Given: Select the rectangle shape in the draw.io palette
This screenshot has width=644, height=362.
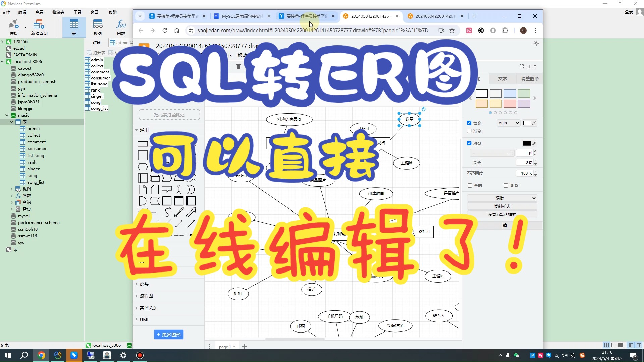Looking at the screenshot, I should [143, 144].
